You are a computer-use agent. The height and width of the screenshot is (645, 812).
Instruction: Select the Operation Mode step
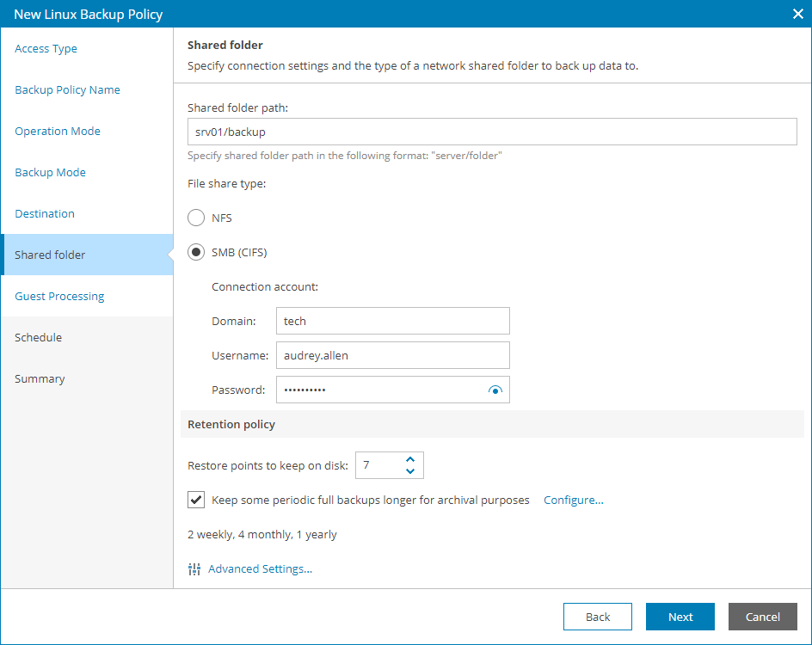[58, 131]
